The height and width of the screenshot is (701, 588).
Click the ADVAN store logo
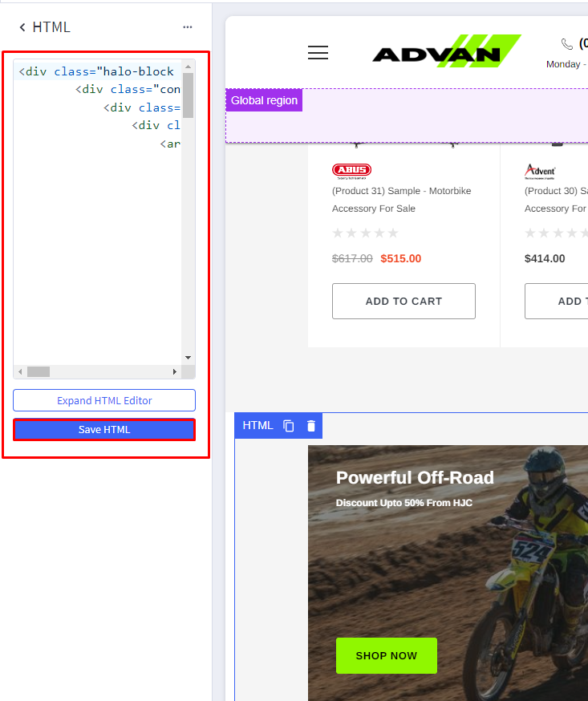click(x=447, y=51)
